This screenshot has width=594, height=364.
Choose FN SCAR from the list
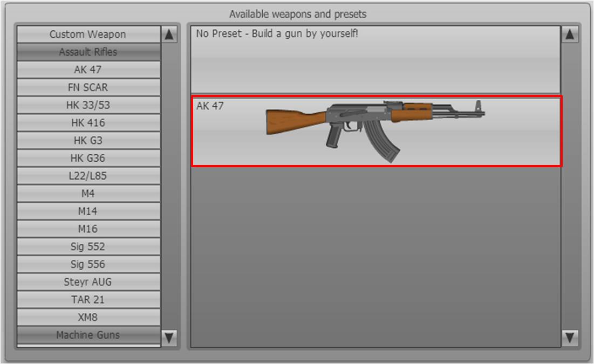tap(88, 87)
